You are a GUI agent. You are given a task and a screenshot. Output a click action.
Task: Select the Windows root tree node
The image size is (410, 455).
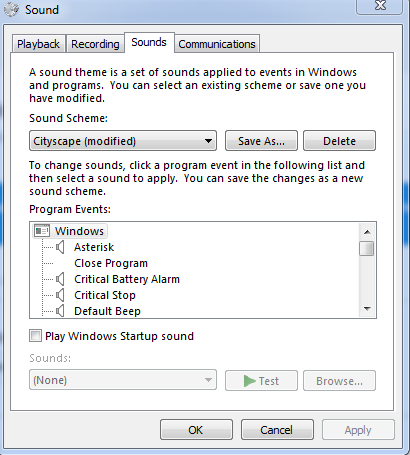point(79,231)
